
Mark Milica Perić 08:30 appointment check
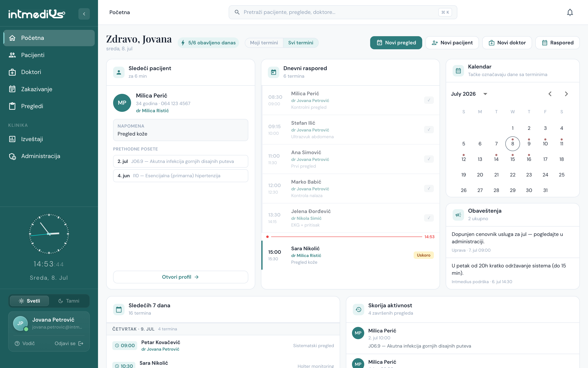click(x=429, y=100)
